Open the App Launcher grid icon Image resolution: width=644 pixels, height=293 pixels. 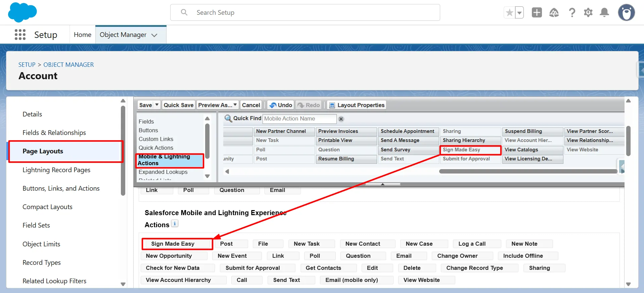point(20,35)
